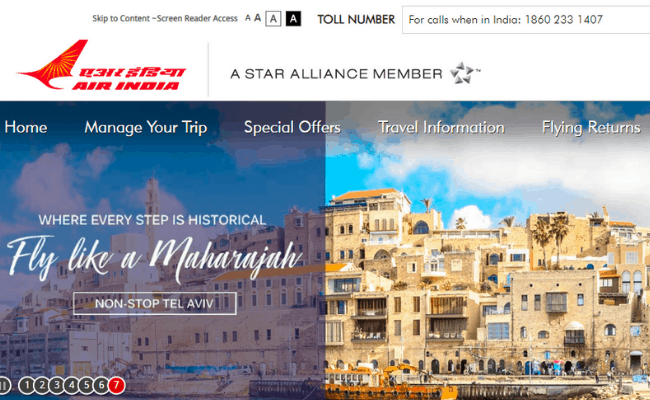
Task: Open the Manage Your Trip menu
Action: (146, 128)
